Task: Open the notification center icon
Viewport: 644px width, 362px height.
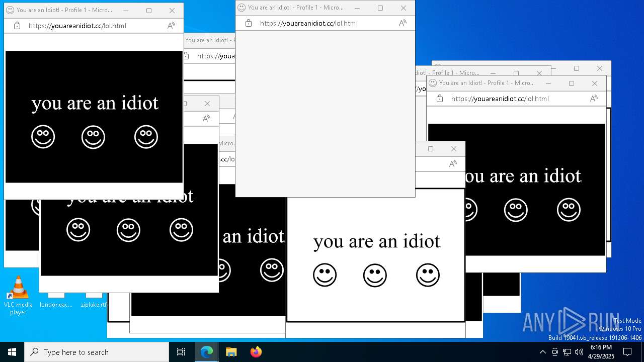Action: coord(627,352)
